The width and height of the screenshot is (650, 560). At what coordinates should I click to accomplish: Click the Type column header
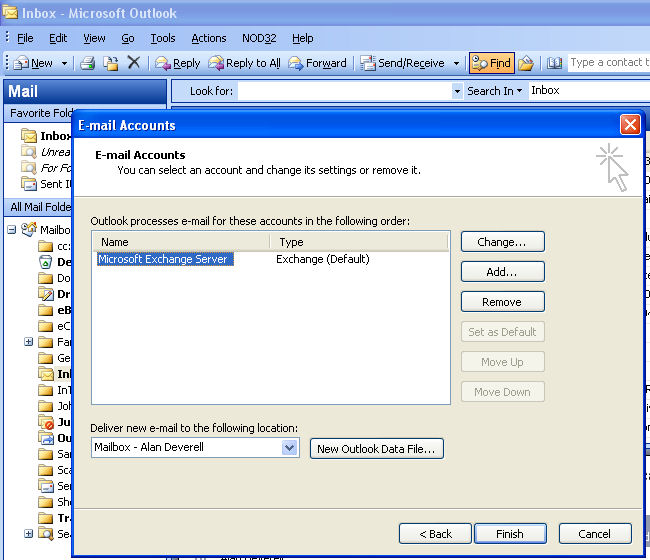pyautogui.click(x=359, y=242)
